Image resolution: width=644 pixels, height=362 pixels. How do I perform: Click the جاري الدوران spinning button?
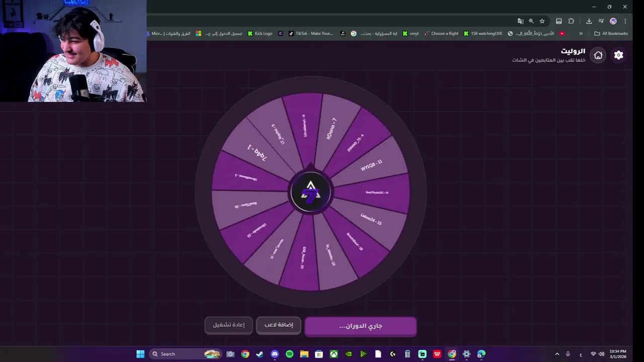[x=361, y=326]
